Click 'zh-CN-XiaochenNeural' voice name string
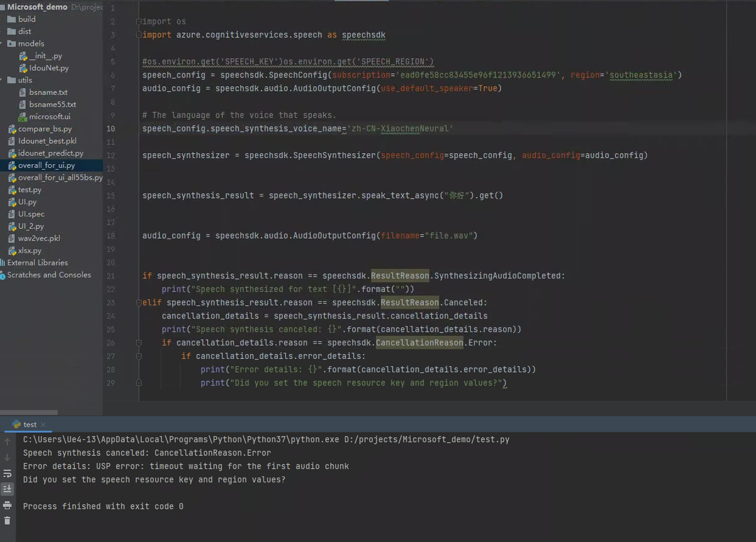This screenshot has width=756, height=542. (400, 129)
